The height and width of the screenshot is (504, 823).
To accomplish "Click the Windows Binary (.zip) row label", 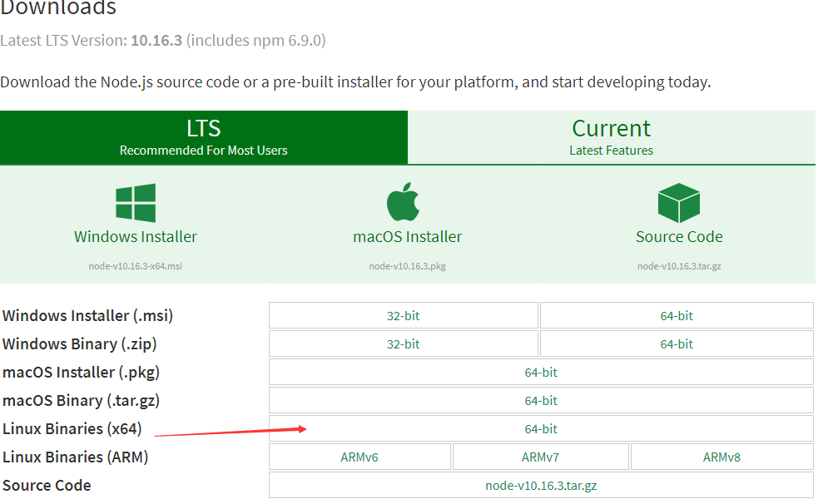I will [x=80, y=344].
